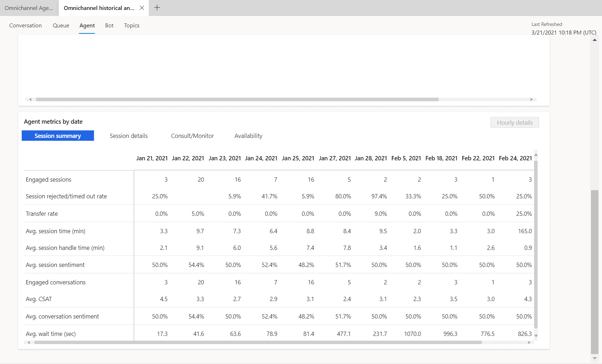Click the table horizontal scrollbar thumb
The width and height of the screenshot is (602, 364).
click(258, 343)
